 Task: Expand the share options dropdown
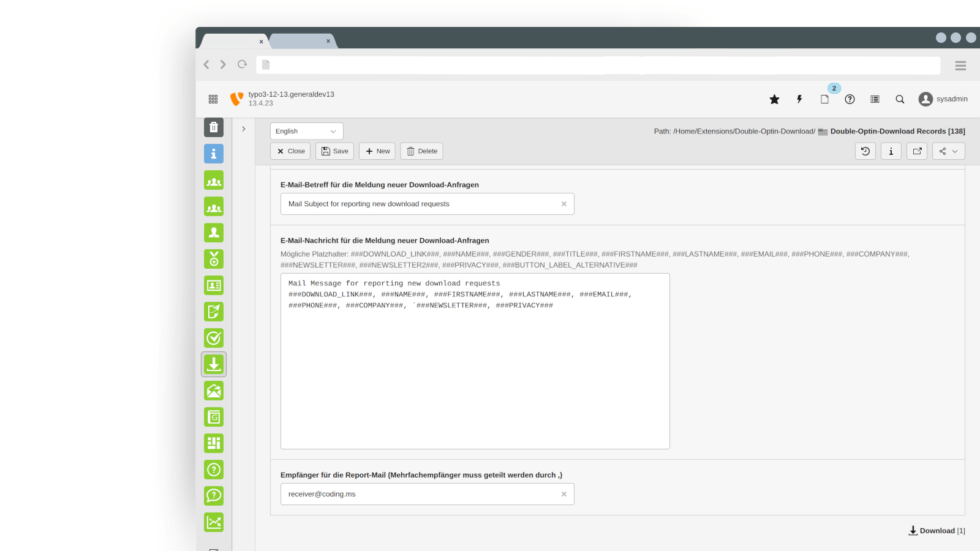(x=948, y=151)
